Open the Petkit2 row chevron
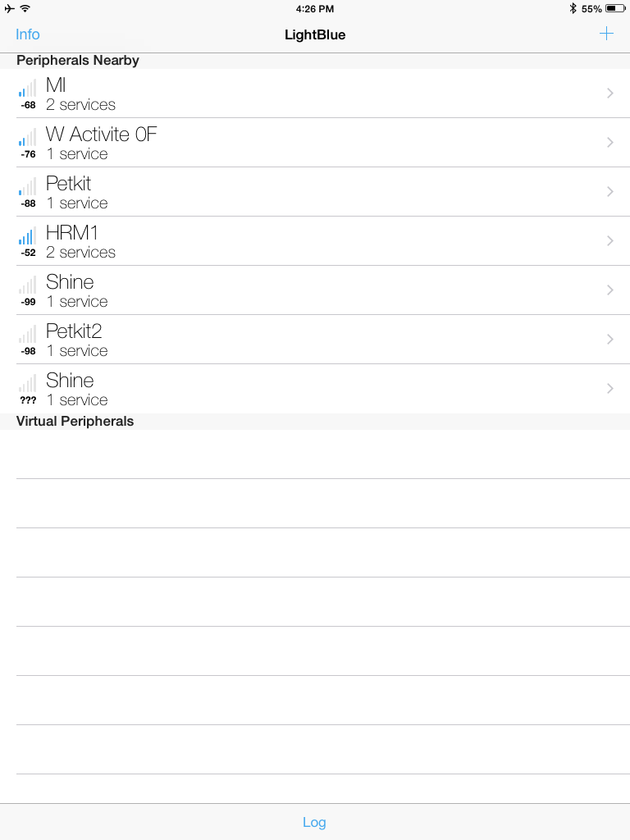 tap(610, 340)
